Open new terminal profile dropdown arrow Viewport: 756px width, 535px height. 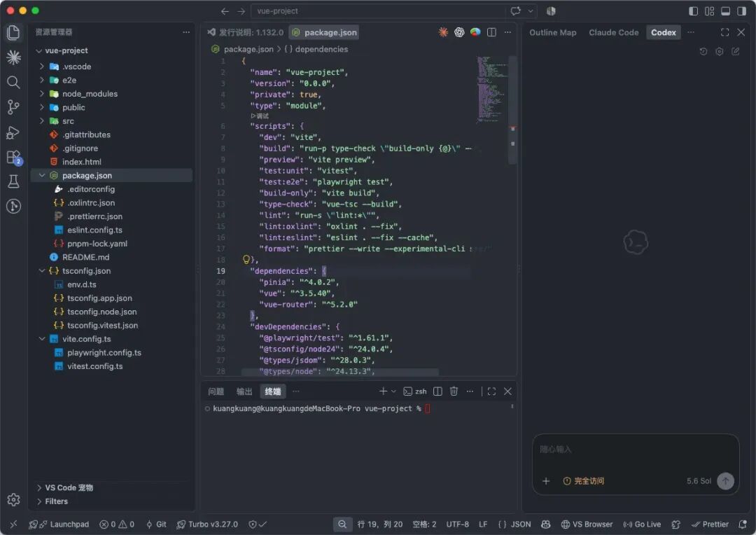point(393,391)
